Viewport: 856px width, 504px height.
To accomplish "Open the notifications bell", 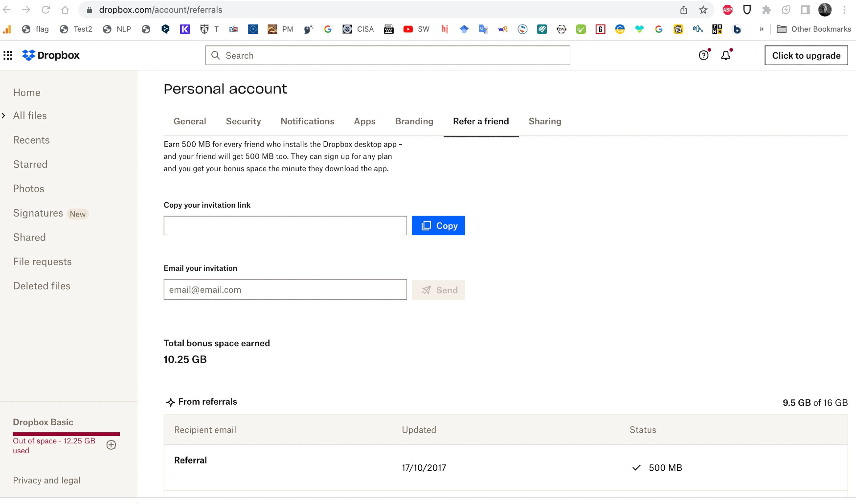I will click(726, 55).
